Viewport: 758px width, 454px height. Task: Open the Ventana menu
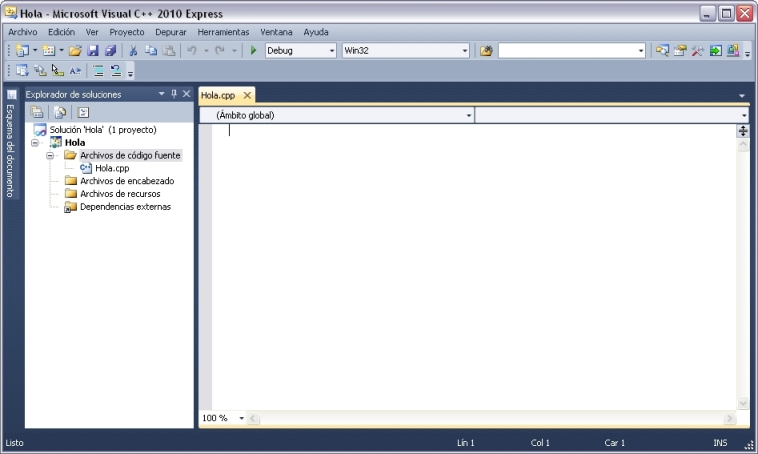coord(276,32)
